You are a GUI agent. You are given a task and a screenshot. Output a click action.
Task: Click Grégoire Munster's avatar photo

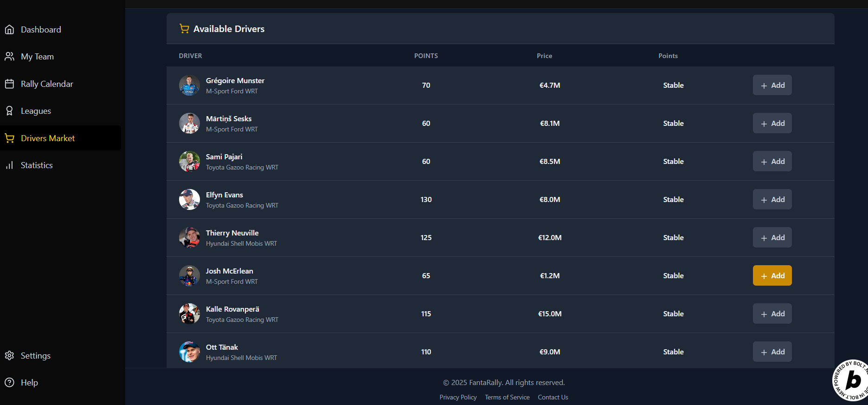coord(189,85)
